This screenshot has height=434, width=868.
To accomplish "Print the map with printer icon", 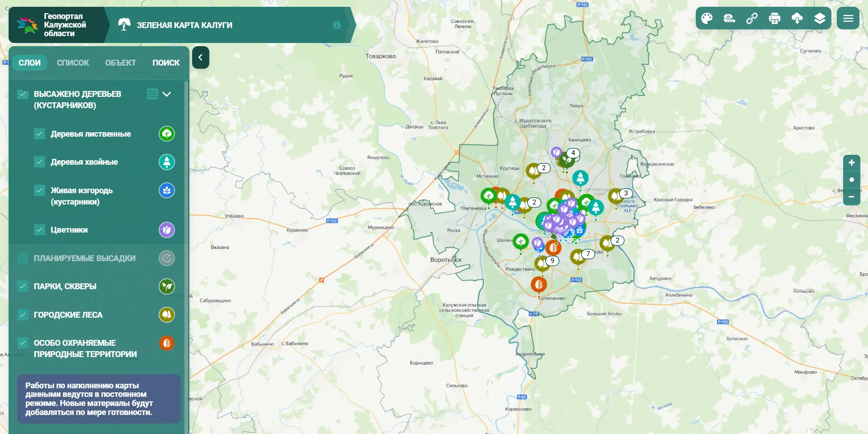I will pos(774,18).
